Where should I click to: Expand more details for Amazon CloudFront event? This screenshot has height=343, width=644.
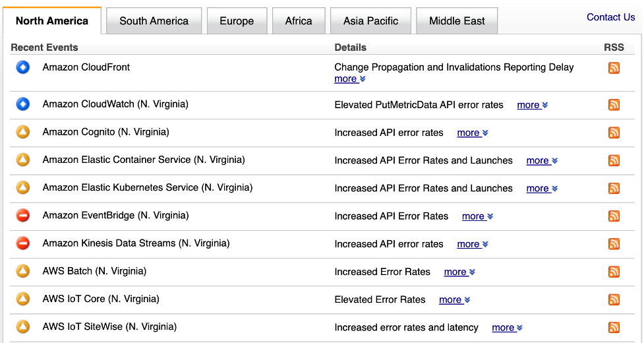tap(349, 79)
